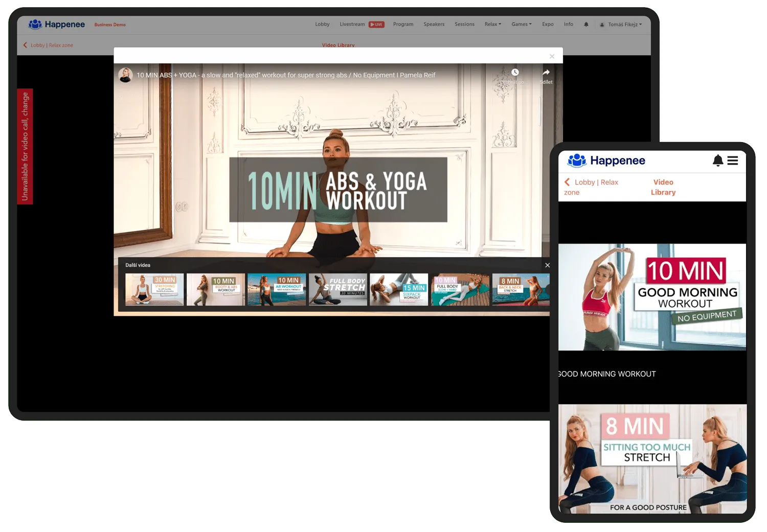Select the 8 MIN Back & Neck Stretch thumbnail

521,289
